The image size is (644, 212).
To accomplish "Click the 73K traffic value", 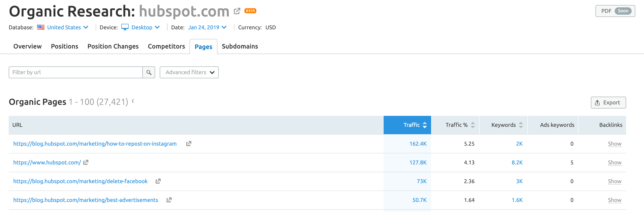I will pos(422,181).
